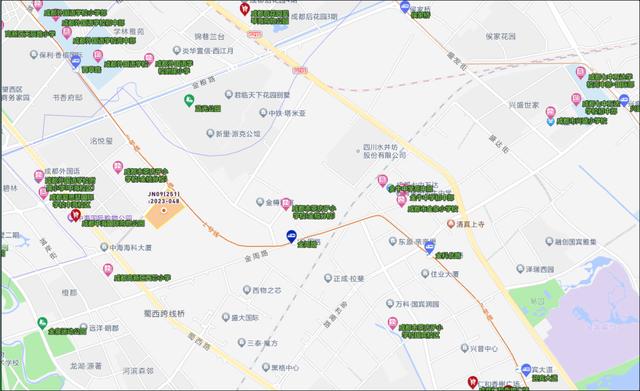This screenshot has height=391, width=640.
Task: Click the 君临天下花园别墅 location pin
Action: click(229, 94)
